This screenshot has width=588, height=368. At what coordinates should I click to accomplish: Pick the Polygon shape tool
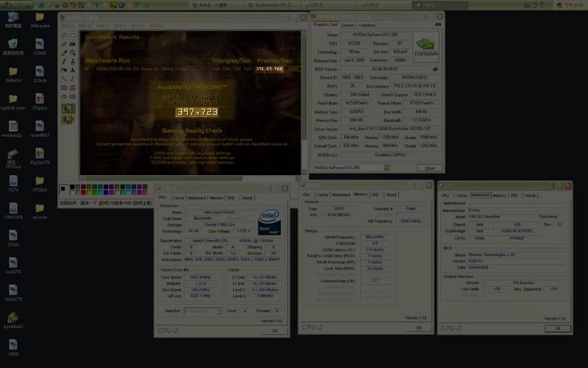pos(73,88)
